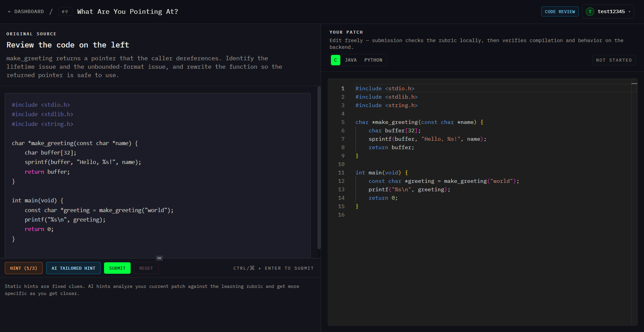Open the test12345 account menu
644x332 pixels.
coord(608,12)
